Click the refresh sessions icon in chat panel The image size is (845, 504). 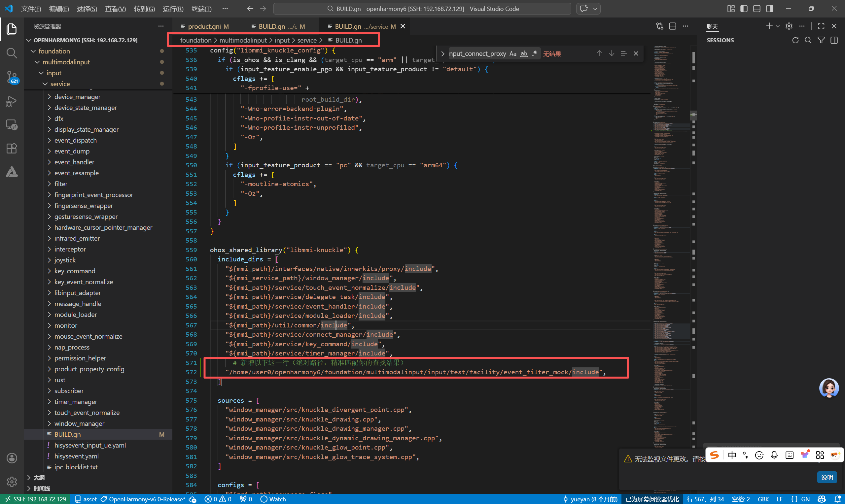click(795, 40)
